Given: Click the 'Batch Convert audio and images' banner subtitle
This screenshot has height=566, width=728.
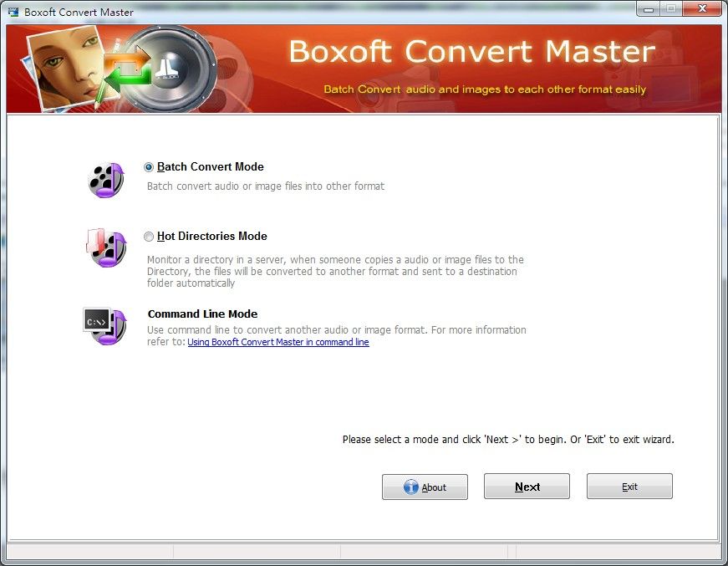Looking at the screenshot, I should [x=485, y=89].
